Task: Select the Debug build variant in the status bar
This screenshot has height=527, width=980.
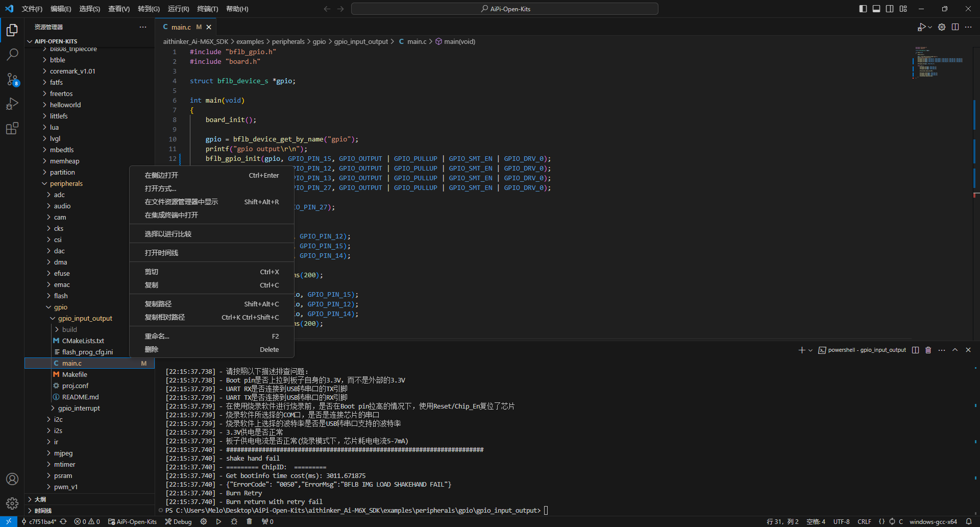Action: click(x=178, y=521)
